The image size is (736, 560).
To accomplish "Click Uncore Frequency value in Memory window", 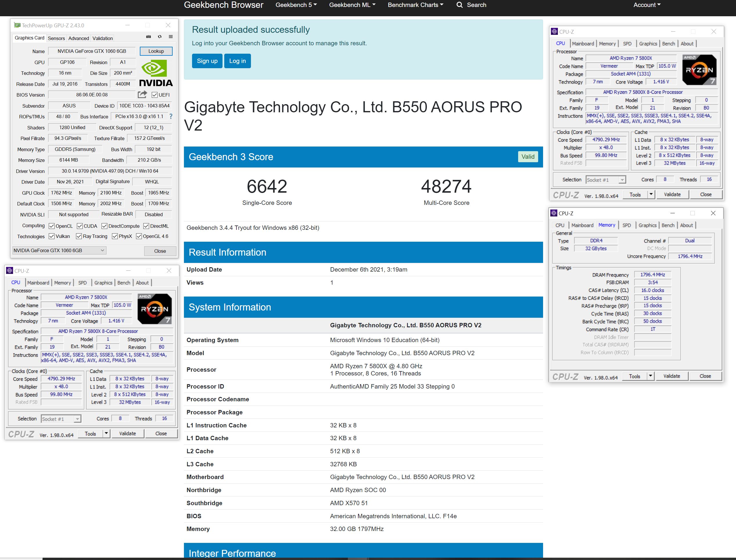I will click(x=690, y=256).
